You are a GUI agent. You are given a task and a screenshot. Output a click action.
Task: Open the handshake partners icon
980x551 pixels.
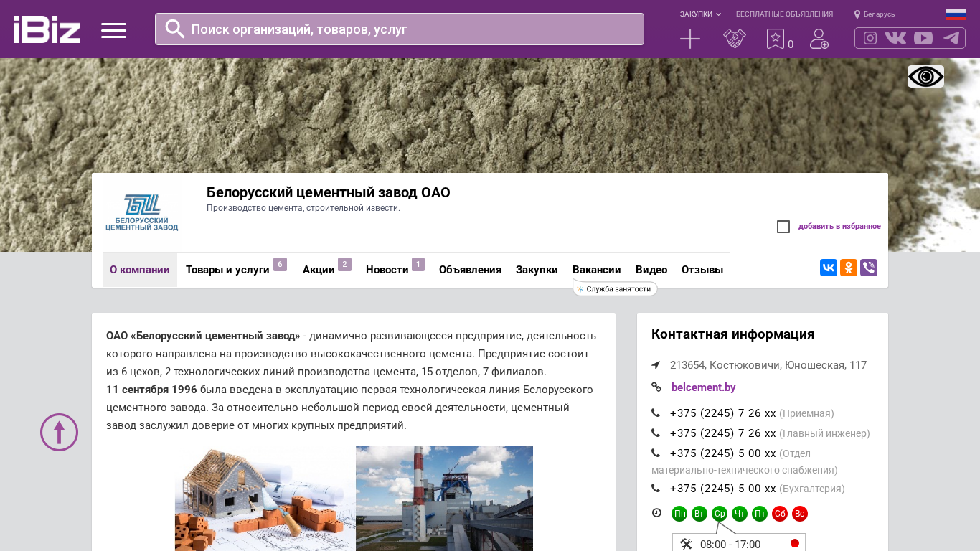pyautogui.click(x=734, y=39)
